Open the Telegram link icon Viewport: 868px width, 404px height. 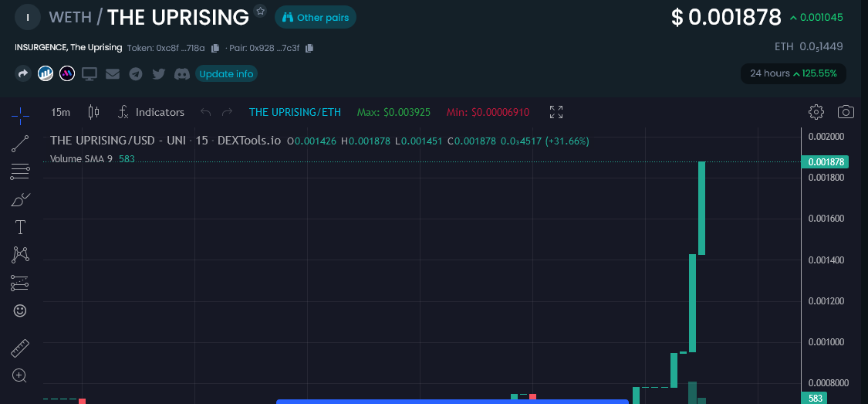[x=136, y=73]
